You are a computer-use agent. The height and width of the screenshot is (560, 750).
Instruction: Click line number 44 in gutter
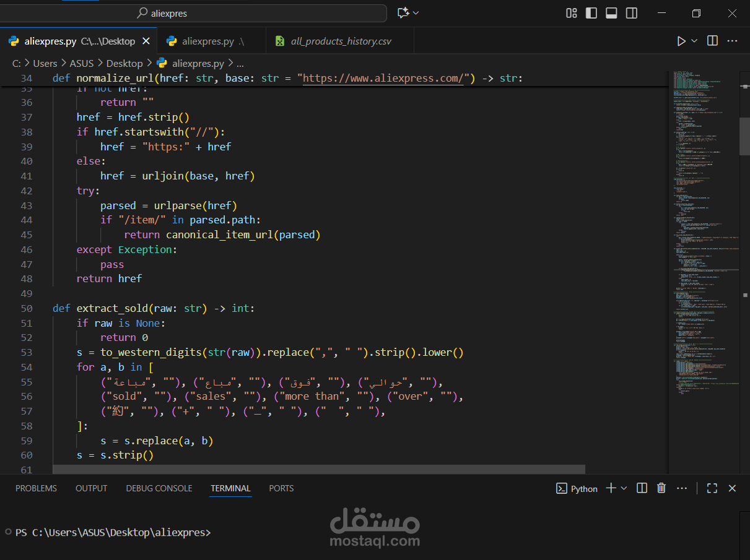[26, 220]
